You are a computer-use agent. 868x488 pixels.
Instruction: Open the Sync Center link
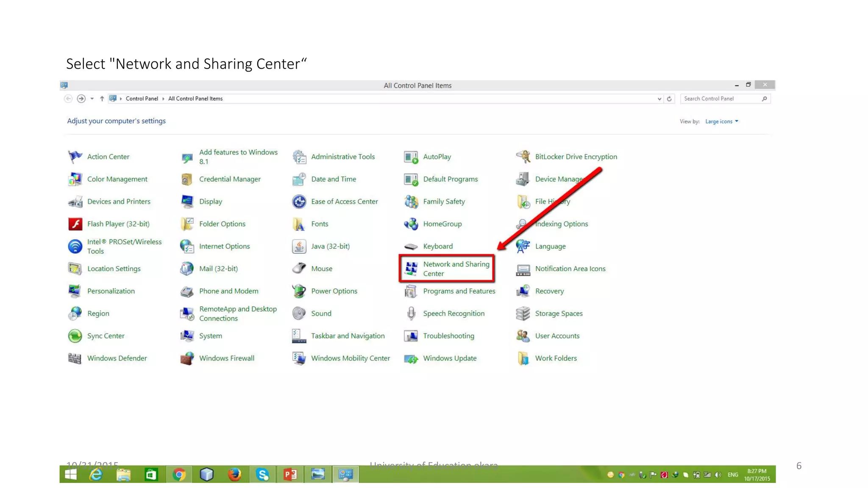pos(106,336)
